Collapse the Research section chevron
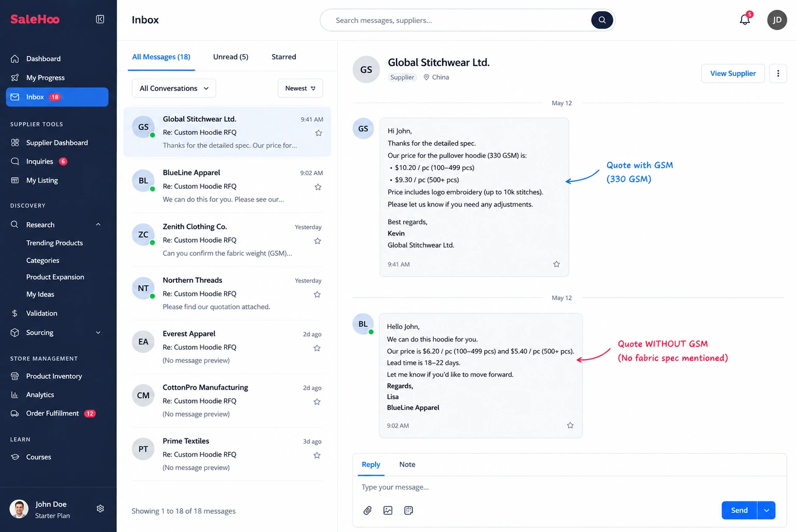Image resolution: width=796 pixels, height=532 pixels. click(98, 224)
